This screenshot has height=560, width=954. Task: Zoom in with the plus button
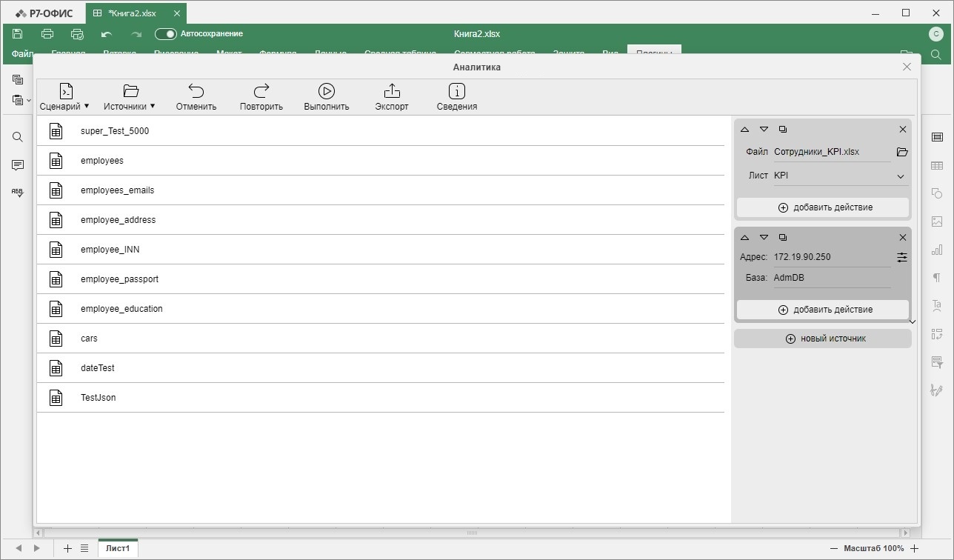pyautogui.click(x=915, y=548)
